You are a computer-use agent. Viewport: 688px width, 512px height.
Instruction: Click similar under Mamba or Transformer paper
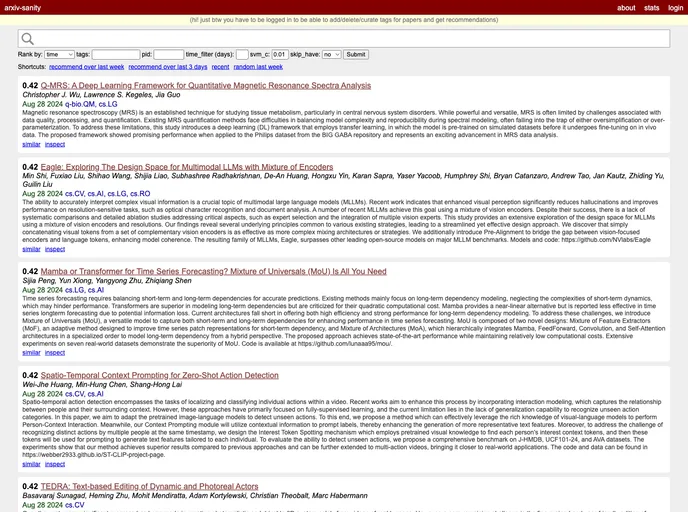[31, 353]
